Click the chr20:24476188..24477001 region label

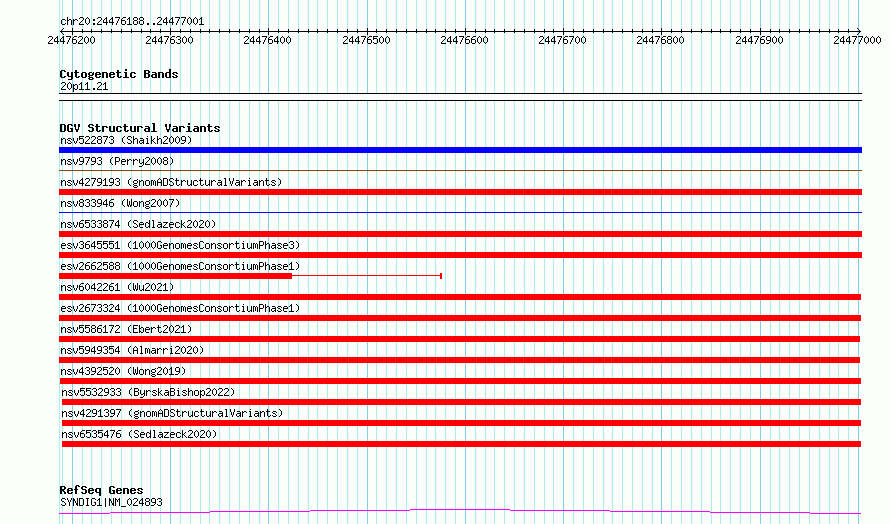(132, 22)
